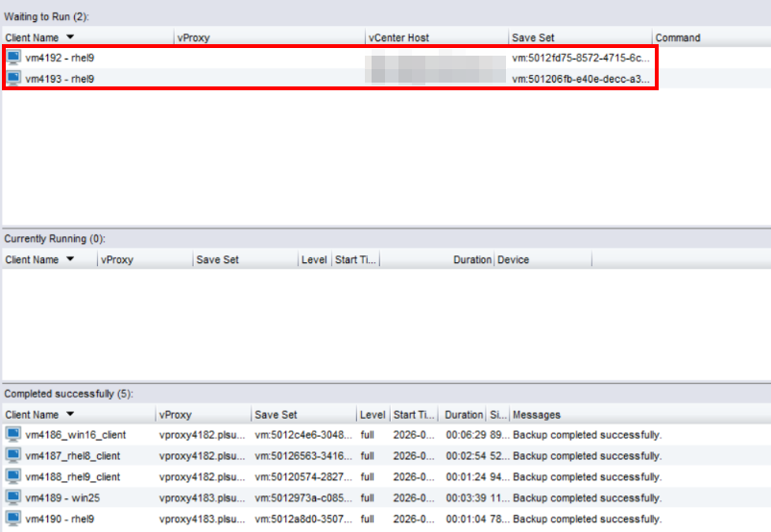
Task: Click duration 00:03:39 cell
Action: (466, 497)
